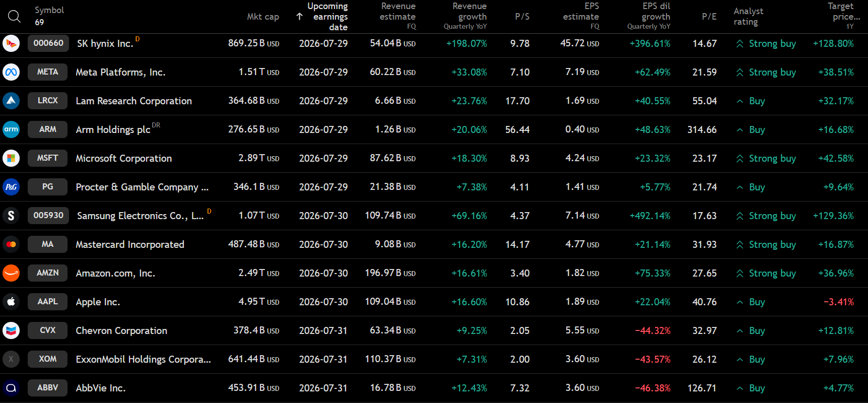Click the Samsung Electronics logo icon
The height and width of the screenshot is (403, 868).
(11, 216)
